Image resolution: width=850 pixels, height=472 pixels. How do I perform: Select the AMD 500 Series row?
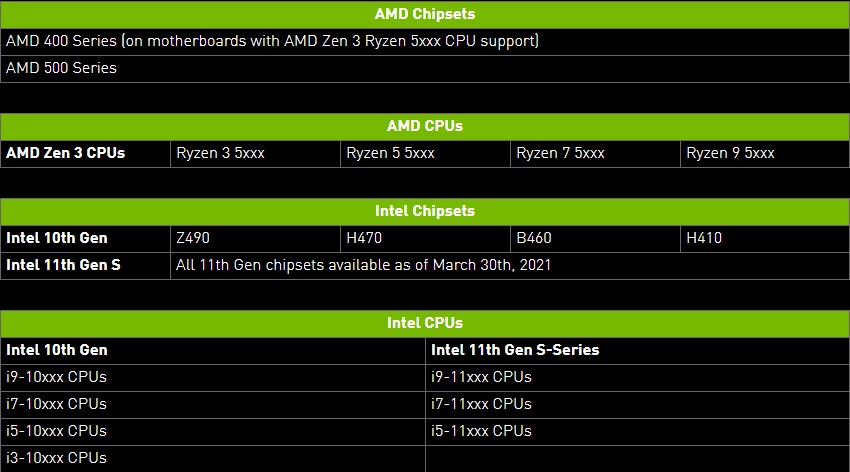pyautogui.click(x=62, y=68)
